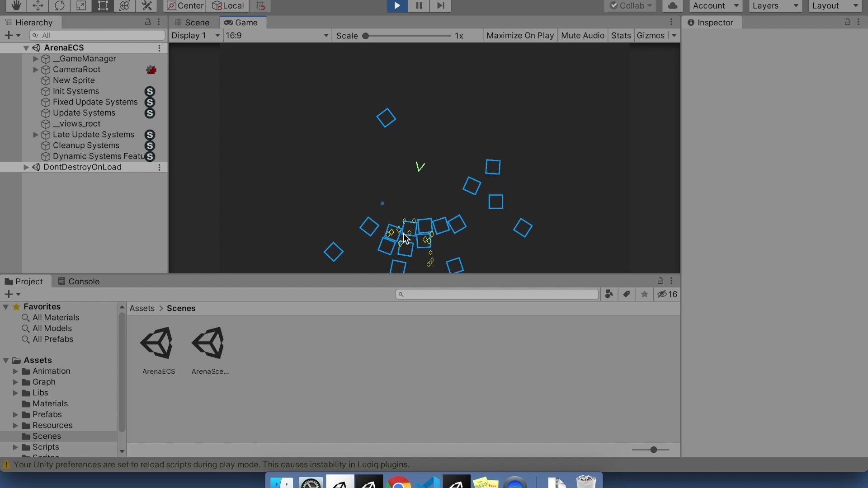Open DontDestroyOnLoad scene context menu
Image resolution: width=868 pixels, height=488 pixels.
click(159, 167)
